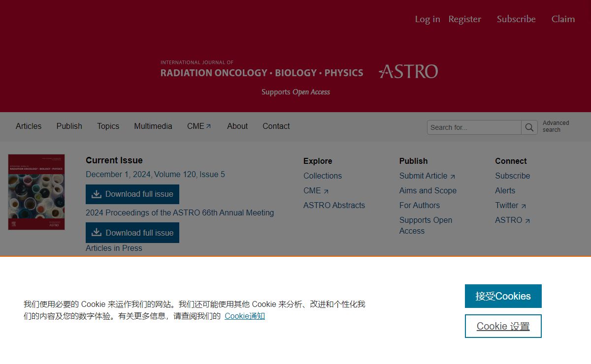Open the current issue cover thumbnail
The width and height of the screenshot is (591, 364).
pos(36,192)
